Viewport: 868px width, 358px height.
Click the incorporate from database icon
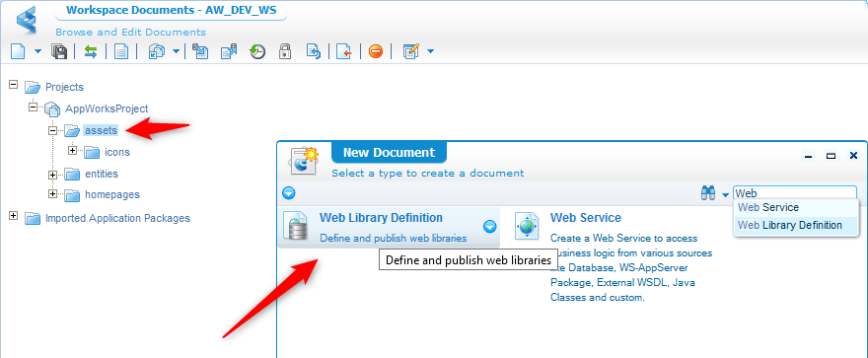pos(200,51)
